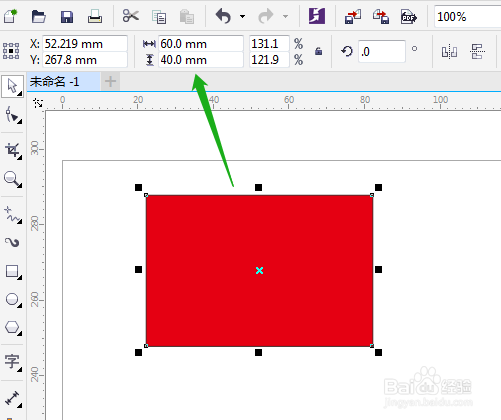Screen dimensions: 501x420
Task: Click the left-middle selection handle
Action: pyautogui.click(x=138, y=269)
